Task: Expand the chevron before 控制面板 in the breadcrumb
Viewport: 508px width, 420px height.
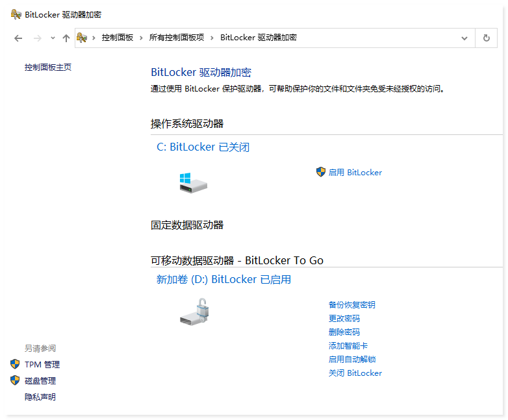Action: (94, 38)
